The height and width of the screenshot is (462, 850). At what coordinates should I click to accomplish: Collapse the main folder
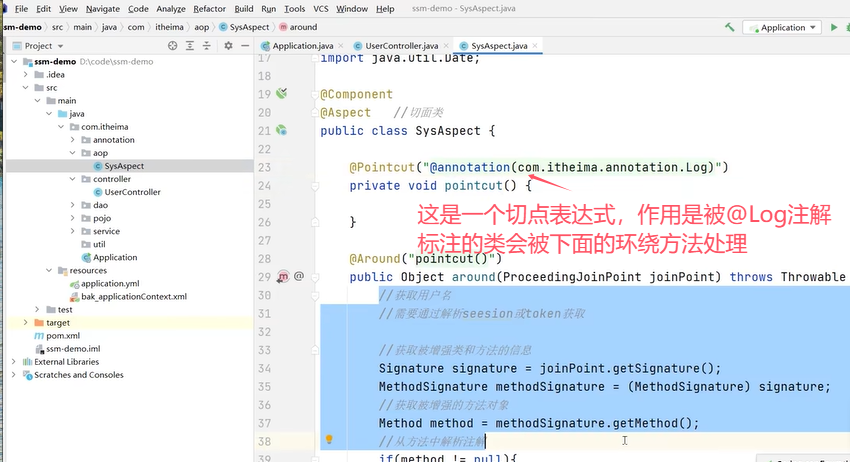37,101
